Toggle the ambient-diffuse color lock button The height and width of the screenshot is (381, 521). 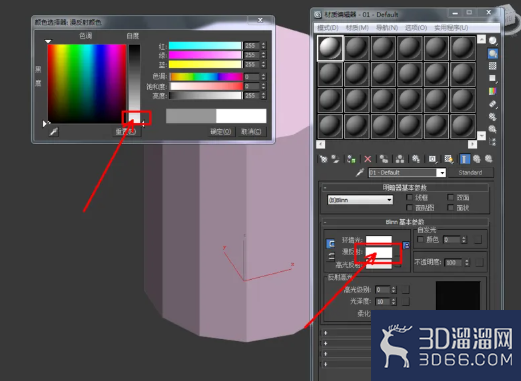coord(330,244)
